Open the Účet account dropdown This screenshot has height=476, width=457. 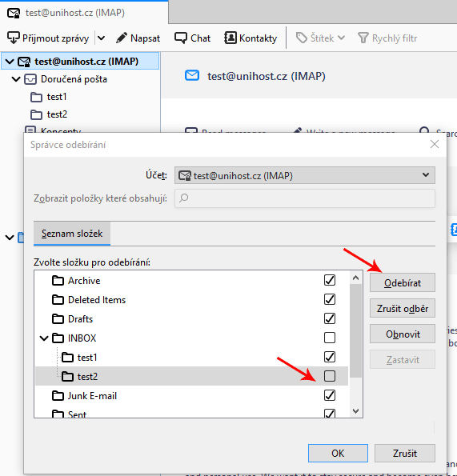(x=305, y=175)
